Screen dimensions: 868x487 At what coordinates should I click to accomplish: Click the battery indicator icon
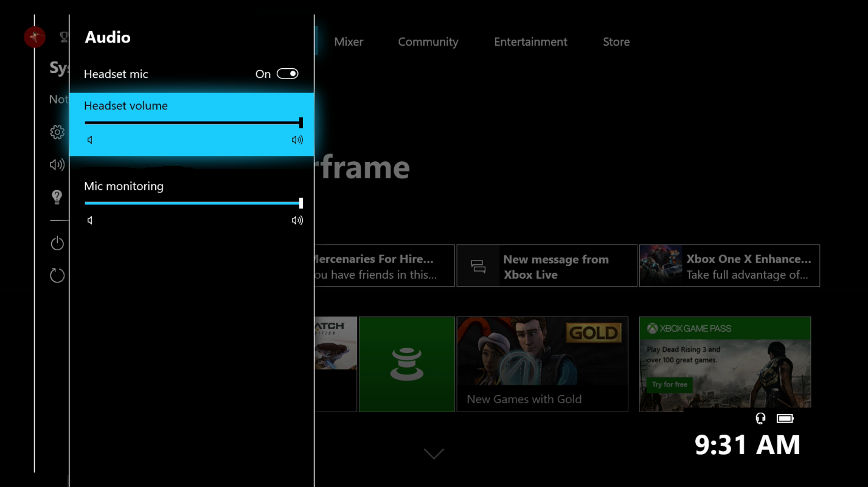tap(785, 418)
